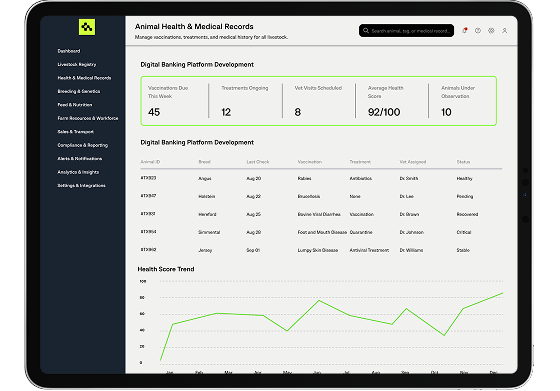Click Dr. Johnson vet cell
The width and height of the screenshot is (560, 391).
[x=411, y=232]
